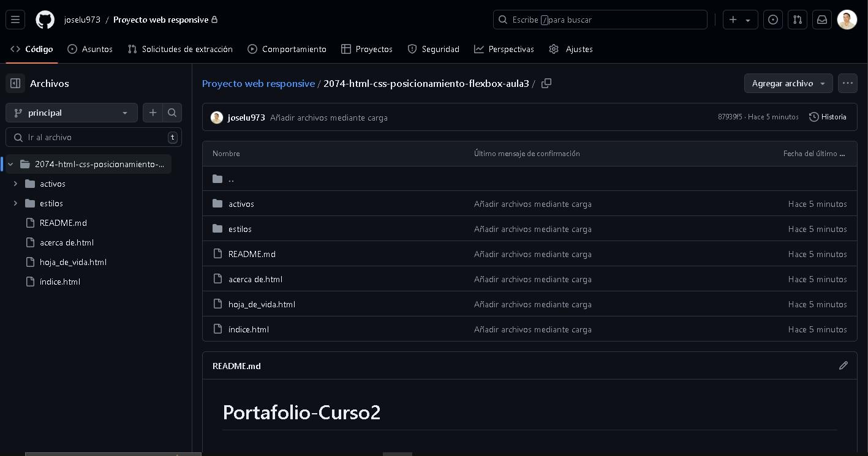Open the issues circle icon in header

pyautogui.click(x=773, y=20)
